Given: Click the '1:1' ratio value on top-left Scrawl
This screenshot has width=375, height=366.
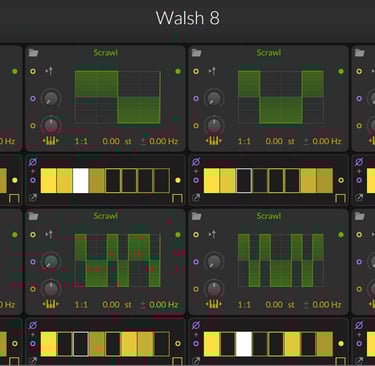Looking at the screenshot, I should [81, 141].
